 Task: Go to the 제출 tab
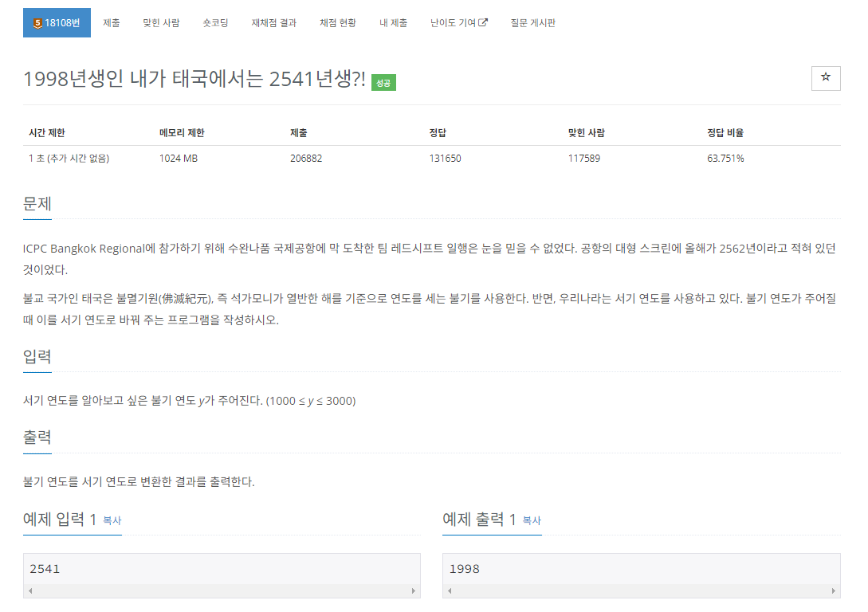pyautogui.click(x=112, y=22)
